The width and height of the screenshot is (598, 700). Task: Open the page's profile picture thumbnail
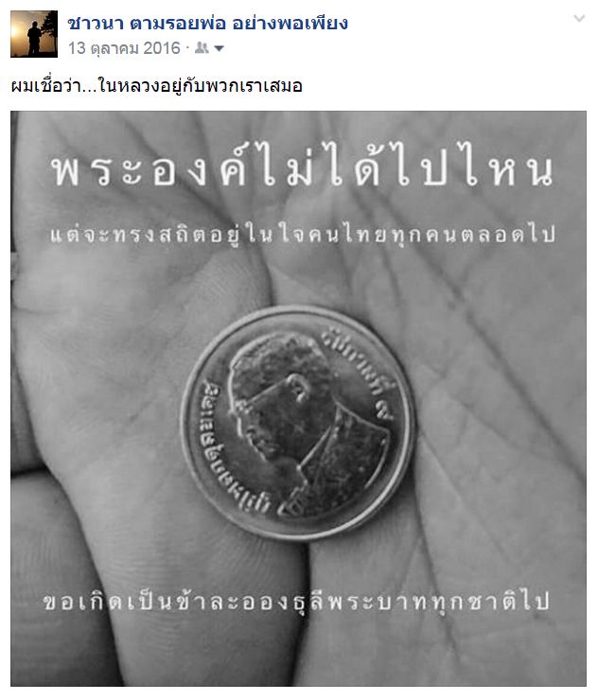pyautogui.click(x=34, y=34)
